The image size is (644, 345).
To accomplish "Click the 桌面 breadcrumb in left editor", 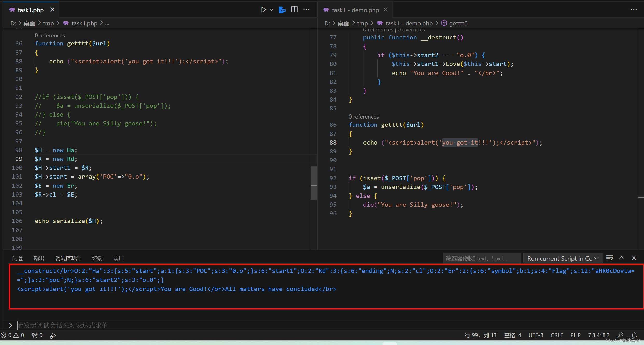I will pos(29,23).
